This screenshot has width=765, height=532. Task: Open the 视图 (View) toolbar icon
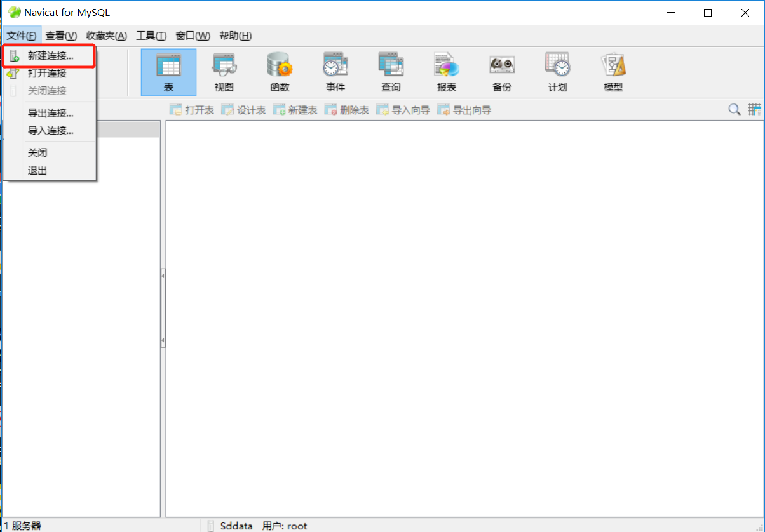pos(224,72)
